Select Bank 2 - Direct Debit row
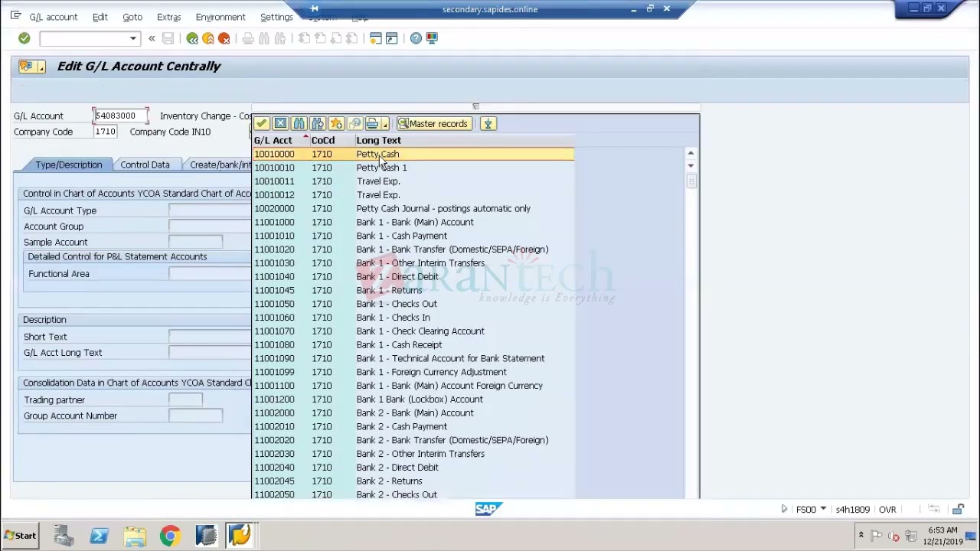 coord(413,468)
